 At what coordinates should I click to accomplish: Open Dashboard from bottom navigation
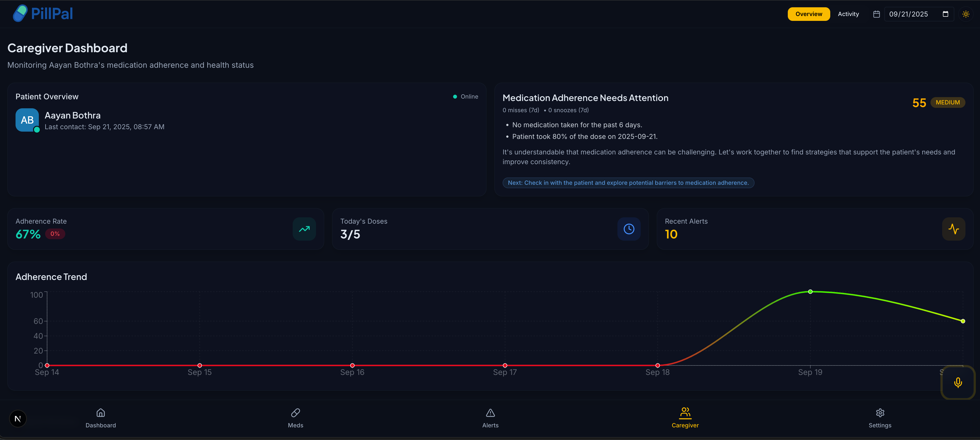click(x=100, y=418)
